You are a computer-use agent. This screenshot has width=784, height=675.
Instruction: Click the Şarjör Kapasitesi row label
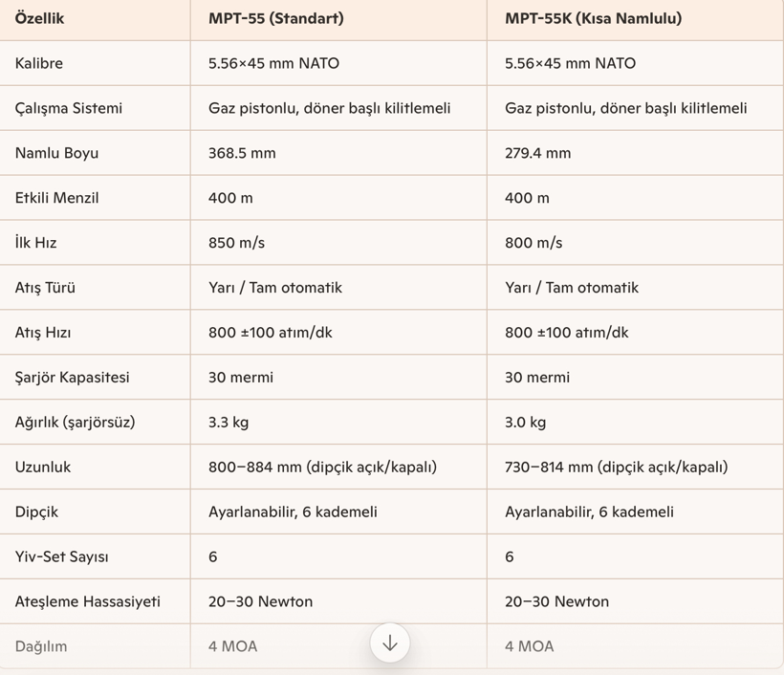[x=73, y=378]
